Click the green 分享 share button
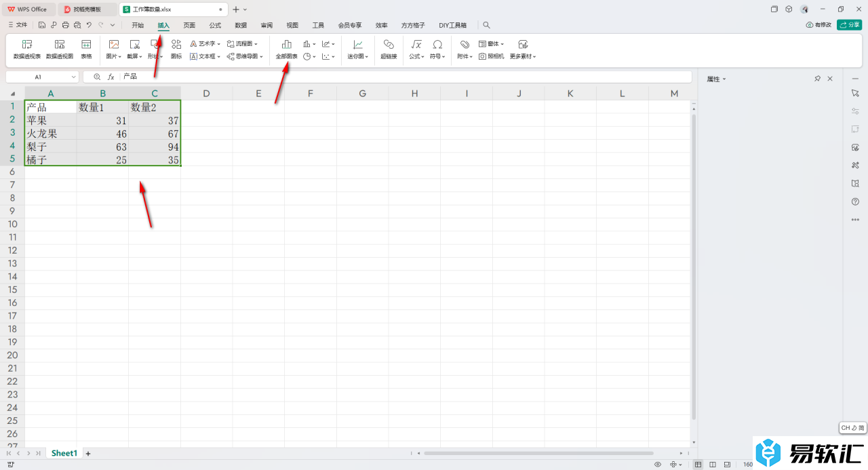 pos(849,25)
